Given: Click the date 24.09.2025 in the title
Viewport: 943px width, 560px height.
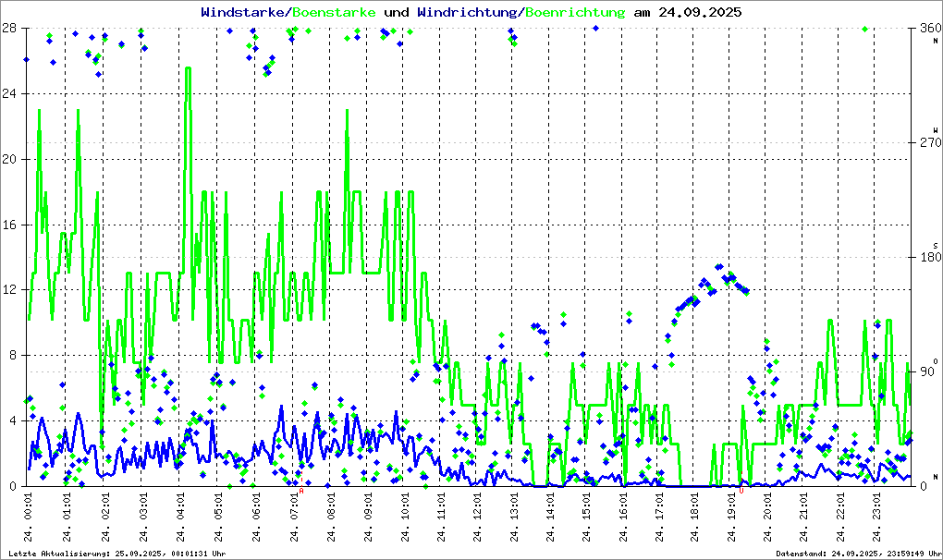Looking at the screenshot, I should (x=700, y=12).
